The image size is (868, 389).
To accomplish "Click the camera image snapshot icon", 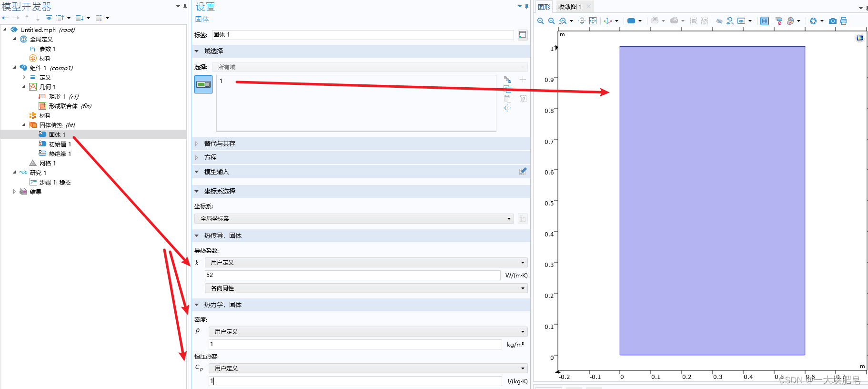I will (833, 21).
